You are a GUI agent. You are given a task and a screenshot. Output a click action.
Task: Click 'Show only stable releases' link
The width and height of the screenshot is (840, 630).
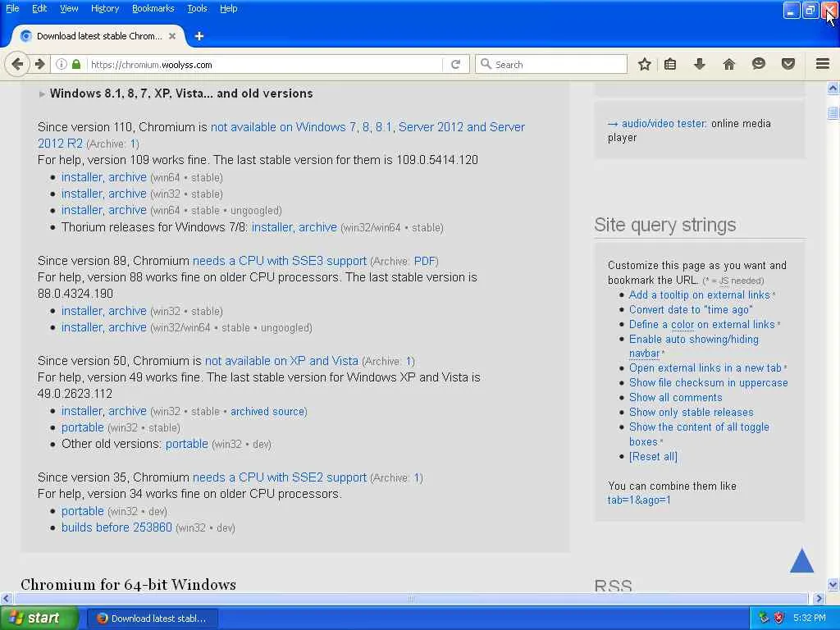(691, 413)
